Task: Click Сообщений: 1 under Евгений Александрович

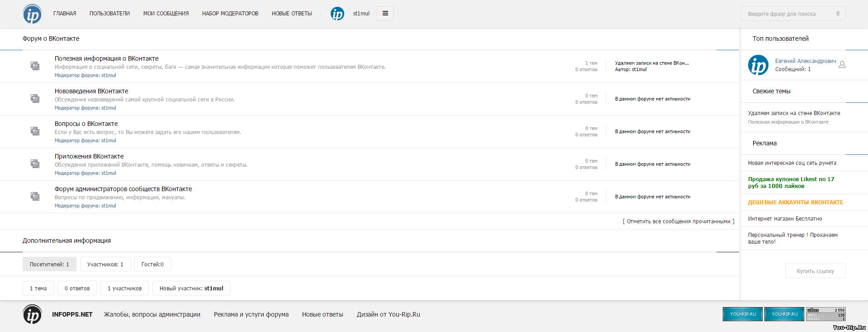Action: point(793,69)
